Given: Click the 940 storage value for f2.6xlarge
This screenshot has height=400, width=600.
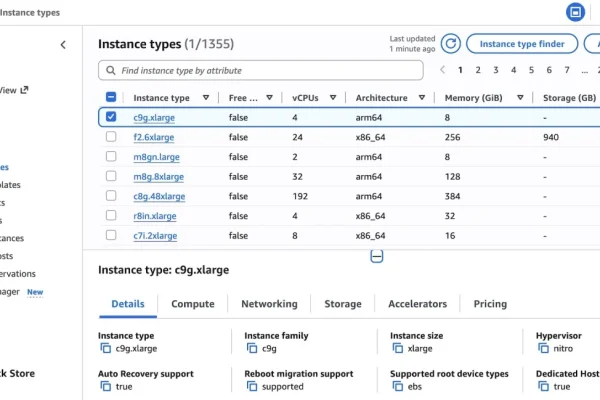Looking at the screenshot, I should click(x=551, y=137).
